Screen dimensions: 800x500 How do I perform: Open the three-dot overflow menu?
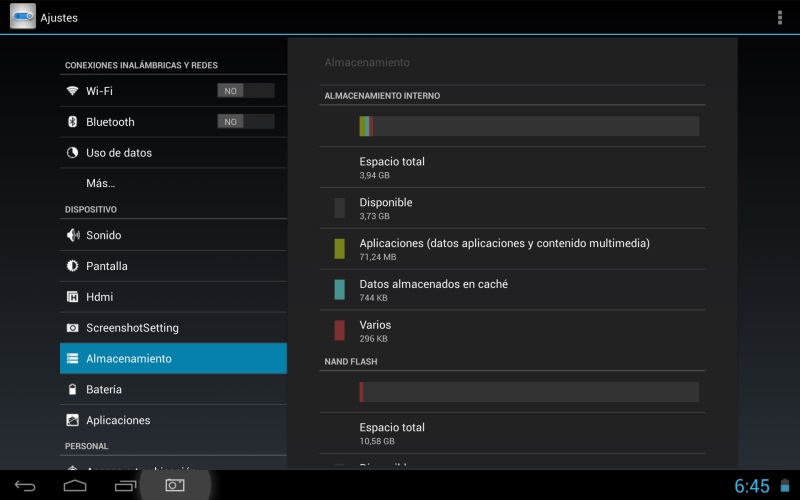click(x=779, y=17)
